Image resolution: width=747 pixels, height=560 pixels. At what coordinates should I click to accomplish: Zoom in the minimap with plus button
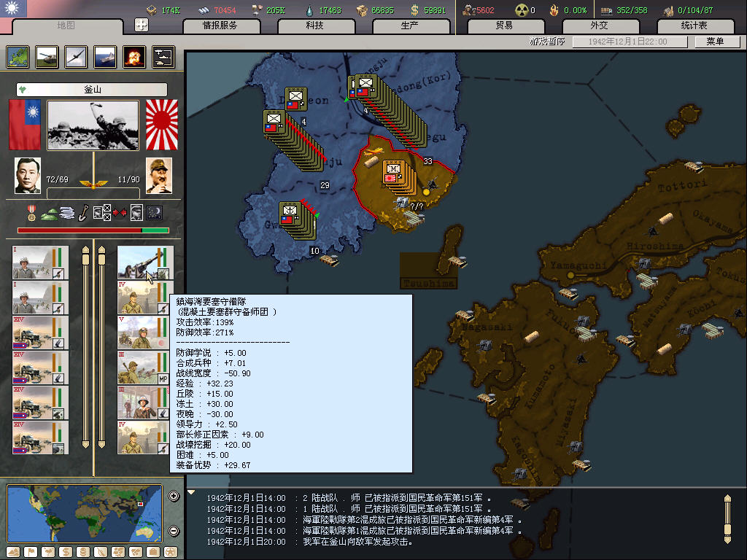174,497
